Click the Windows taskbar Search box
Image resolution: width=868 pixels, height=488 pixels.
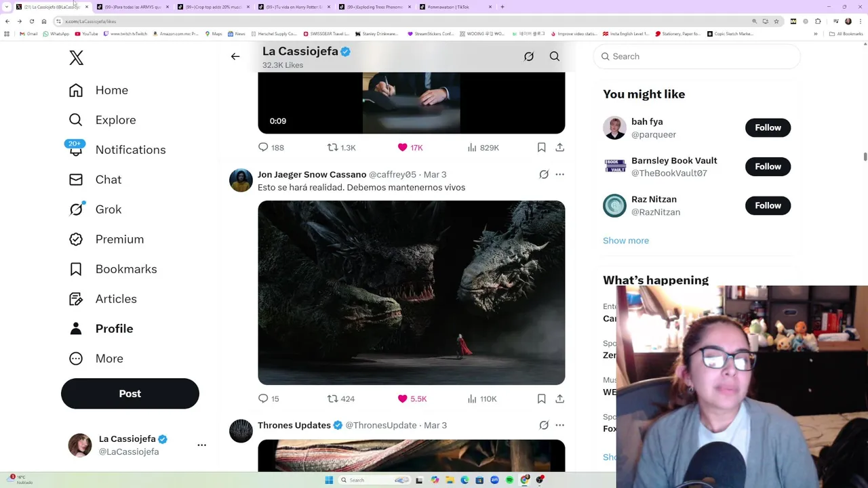tap(374, 480)
